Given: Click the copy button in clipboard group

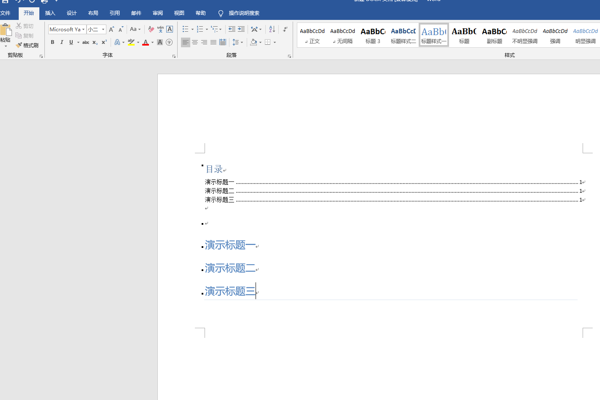Looking at the screenshot, I should (24, 36).
